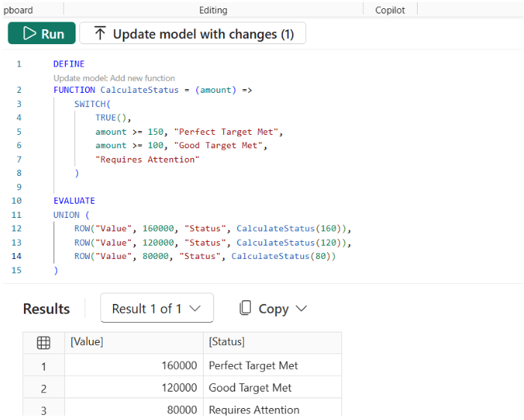The image size is (524, 420).
Task: Click the Update model: Add new function link
Action: (114, 78)
